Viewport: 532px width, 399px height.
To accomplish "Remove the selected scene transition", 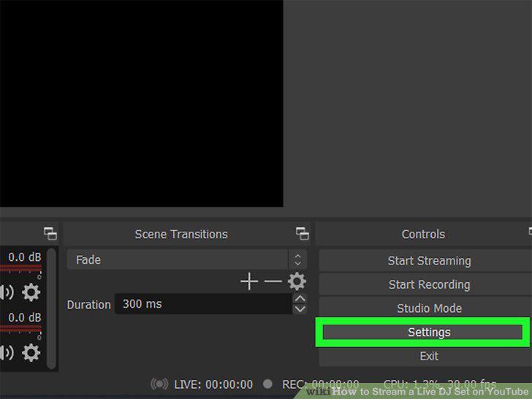I will 273,281.
